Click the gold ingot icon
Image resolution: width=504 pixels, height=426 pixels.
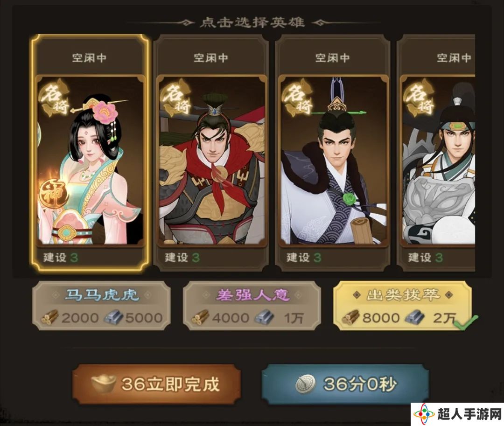click(103, 384)
